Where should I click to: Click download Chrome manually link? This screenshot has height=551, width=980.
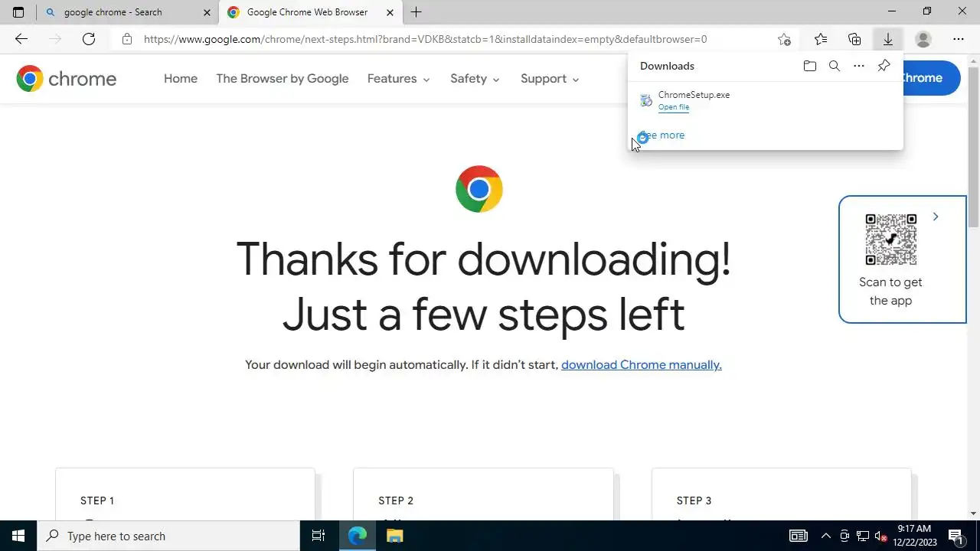tap(642, 365)
